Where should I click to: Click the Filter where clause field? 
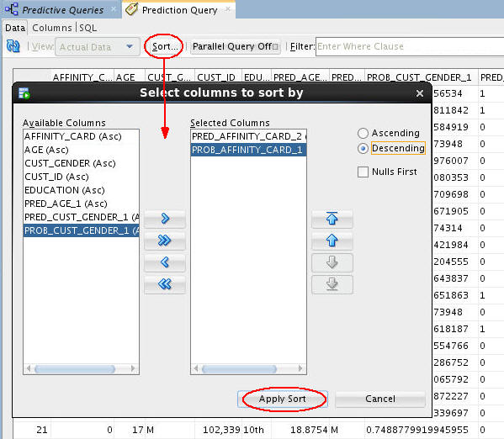click(x=410, y=46)
